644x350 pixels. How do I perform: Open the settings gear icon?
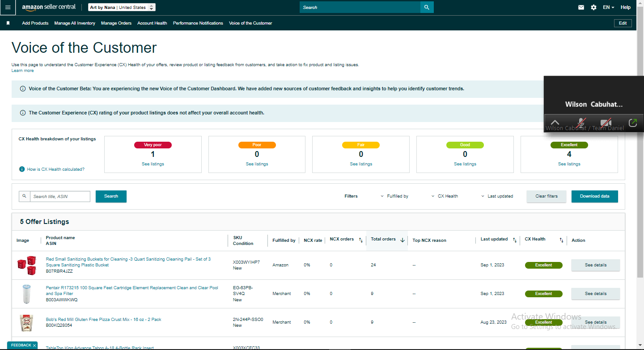(x=593, y=8)
